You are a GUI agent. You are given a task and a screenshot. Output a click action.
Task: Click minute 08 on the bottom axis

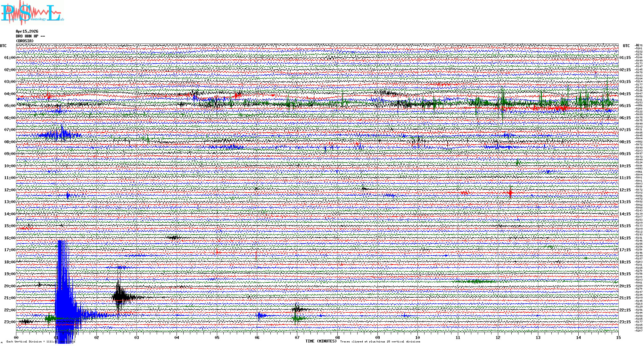pos(337,338)
